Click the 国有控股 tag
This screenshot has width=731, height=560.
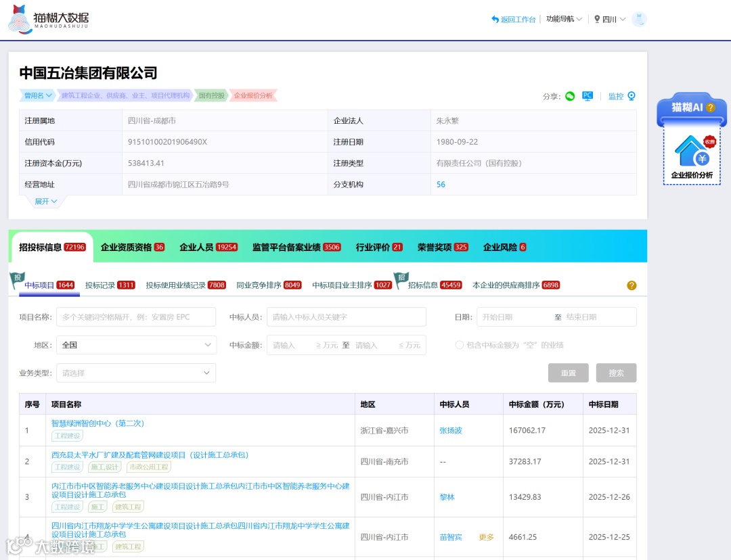(212, 95)
